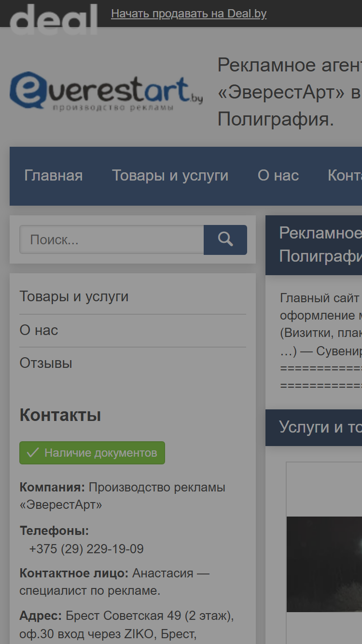Screen dimensions: 362x644
Task: Open the sidebar 'Товары и услуги' link
Action: coord(74,296)
